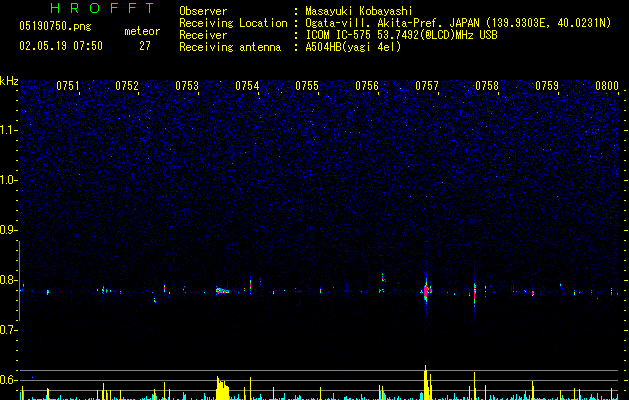Click the 0753 time marker
This screenshot has width=629, height=400.
[x=187, y=86]
